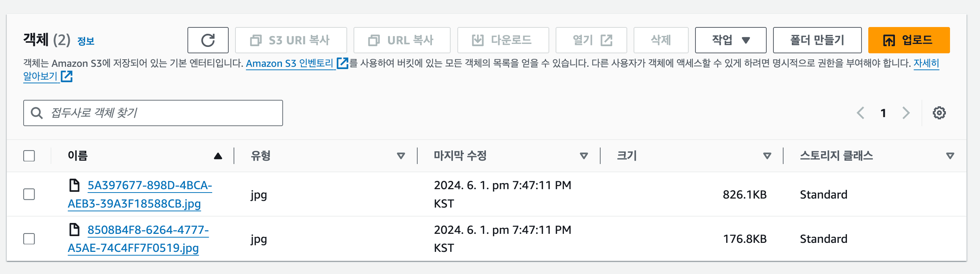Screen dimensions: 980x274
Task: Click the file icon of 5A397677 object
Action: [75, 185]
